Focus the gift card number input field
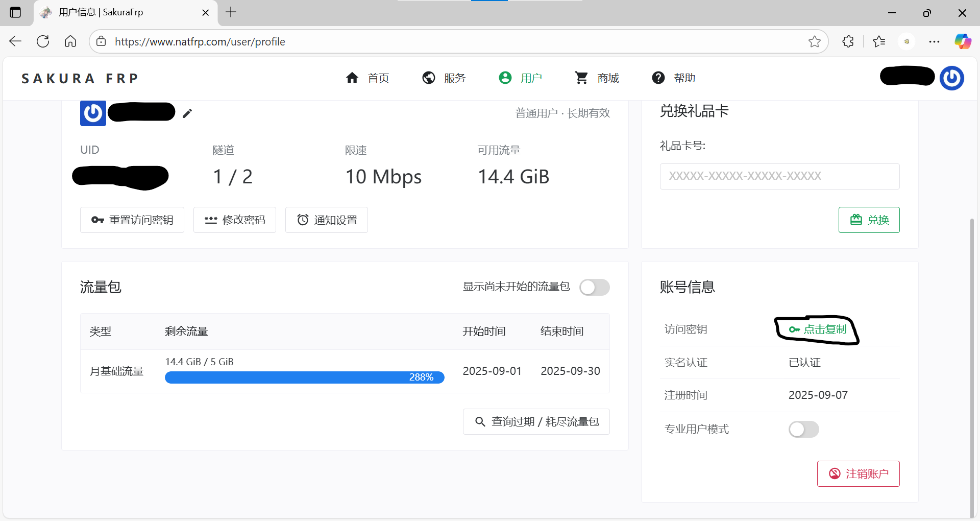Image resolution: width=980 pixels, height=521 pixels. pyautogui.click(x=779, y=176)
